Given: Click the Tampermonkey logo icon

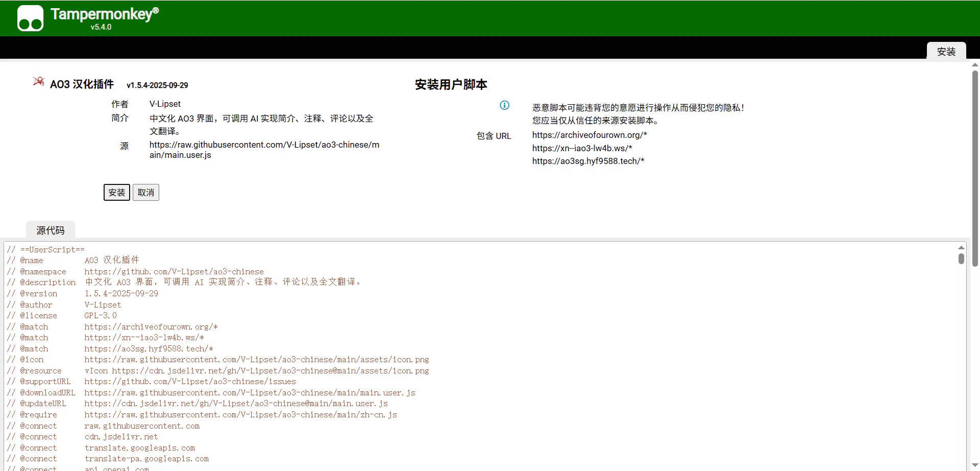Looking at the screenshot, I should (30, 18).
